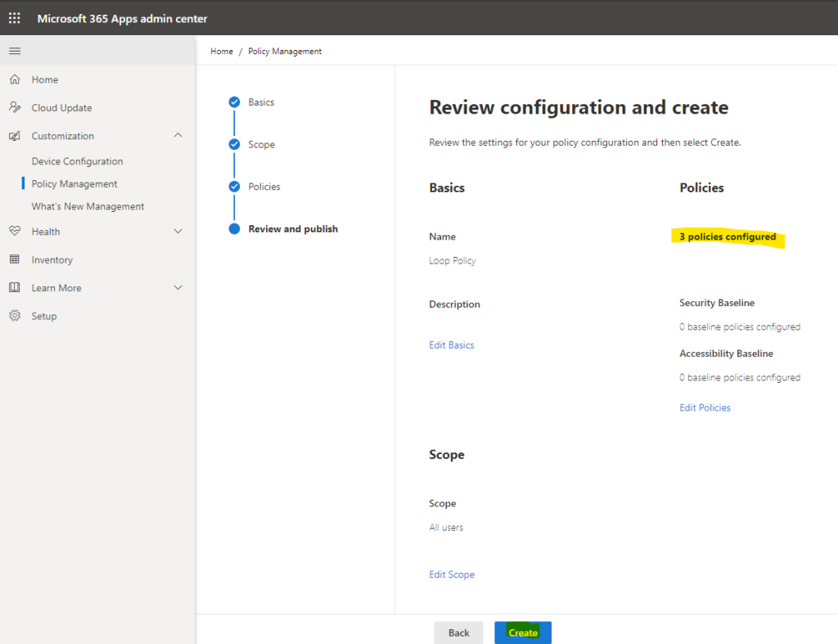The width and height of the screenshot is (838, 644).
Task: Jump to the Basics wizard step
Action: tap(261, 102)
